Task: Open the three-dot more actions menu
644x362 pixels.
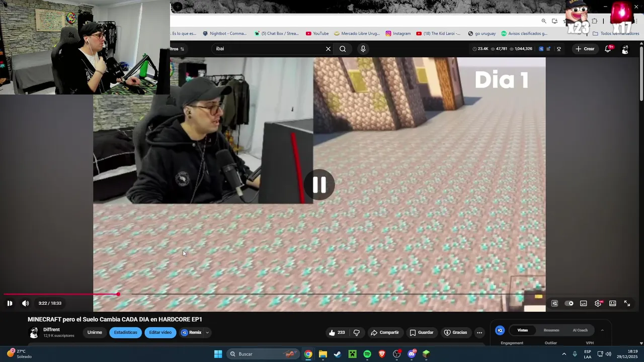Action: [479, 332]
